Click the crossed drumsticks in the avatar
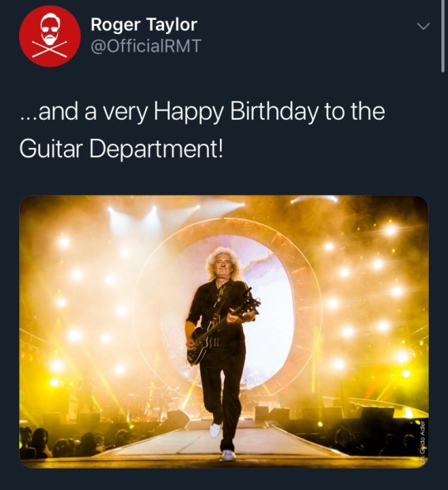This screenshot has height=490, width=448. 50,49
